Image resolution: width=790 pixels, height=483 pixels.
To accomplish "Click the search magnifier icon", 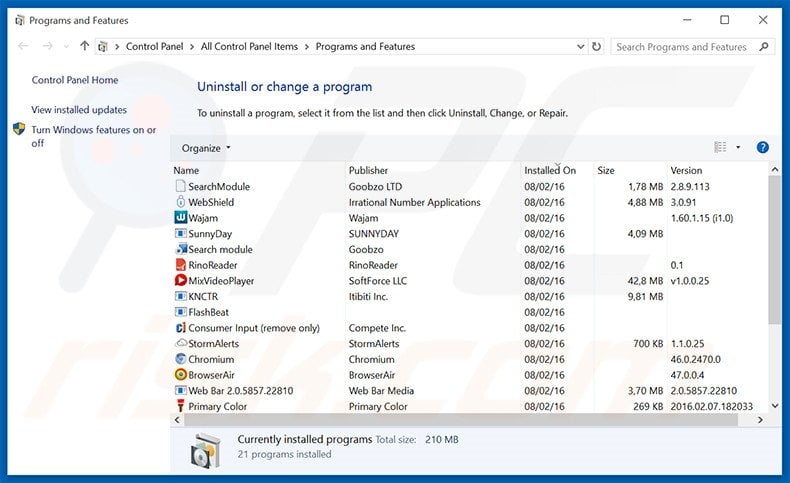I will click(764, 46).
